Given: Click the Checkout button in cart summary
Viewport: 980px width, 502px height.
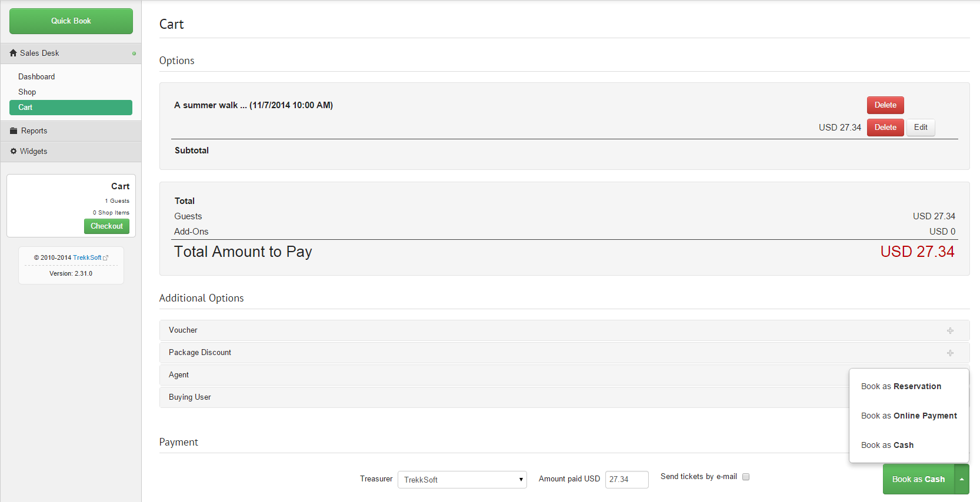Looking at the screenshot, I should pyautogui.click(x=106, y=226).
